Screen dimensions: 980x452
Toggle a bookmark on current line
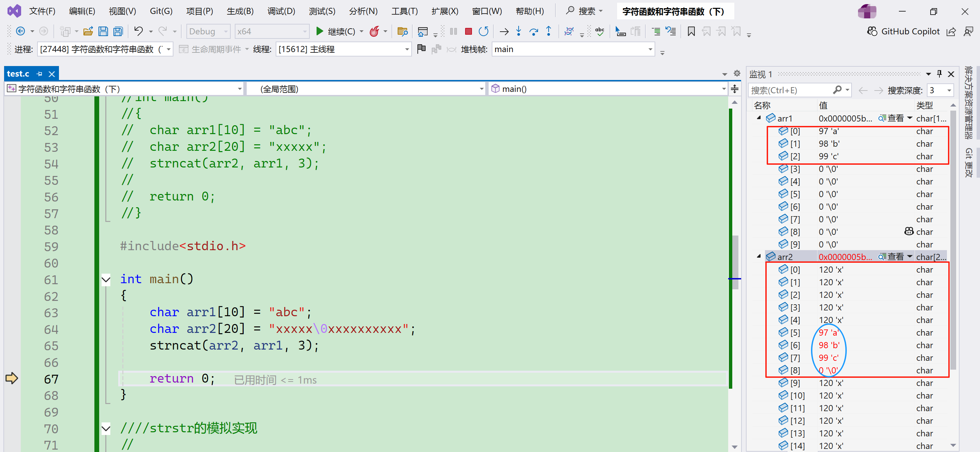(x=691, y=31)
